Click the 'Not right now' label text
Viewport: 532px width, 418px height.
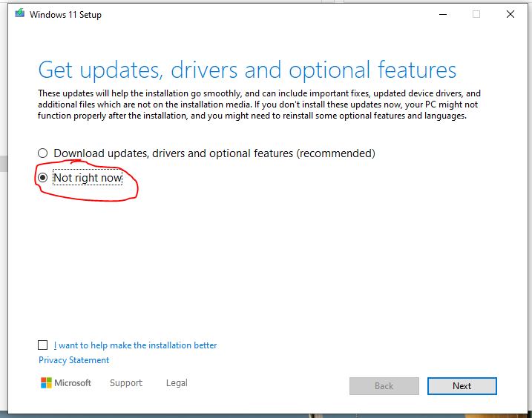pyautogui.click(x=88, y=178)
